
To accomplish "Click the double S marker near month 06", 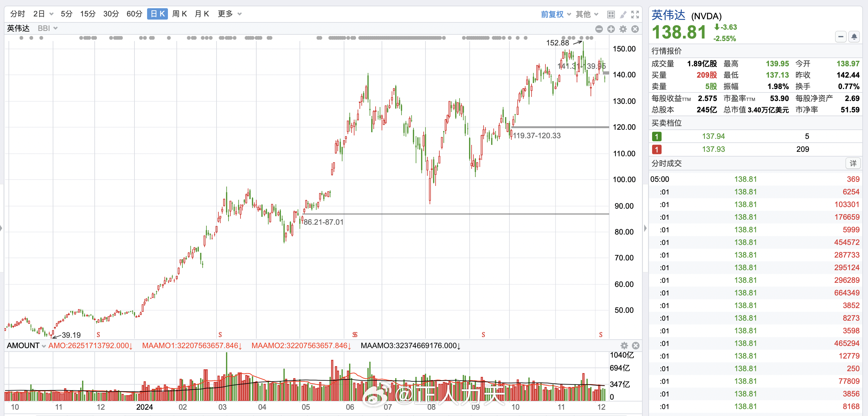I will pos(355,335).
